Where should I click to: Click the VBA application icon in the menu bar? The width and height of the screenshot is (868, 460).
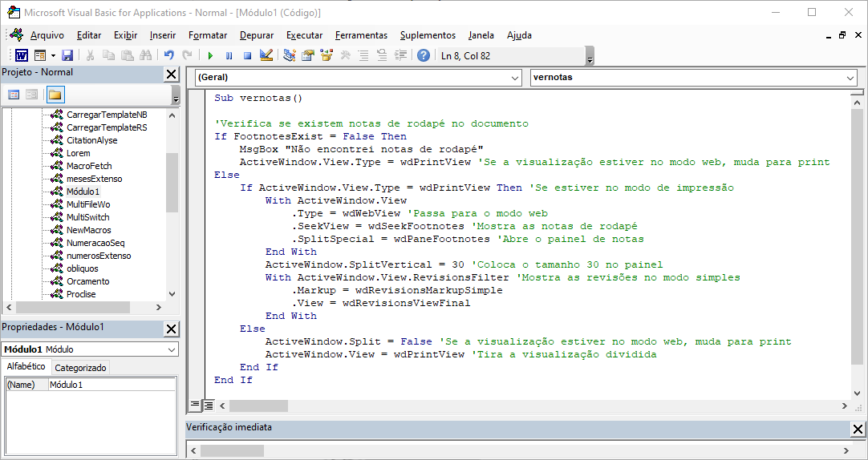pyautogui.click(x=17, y=34)
